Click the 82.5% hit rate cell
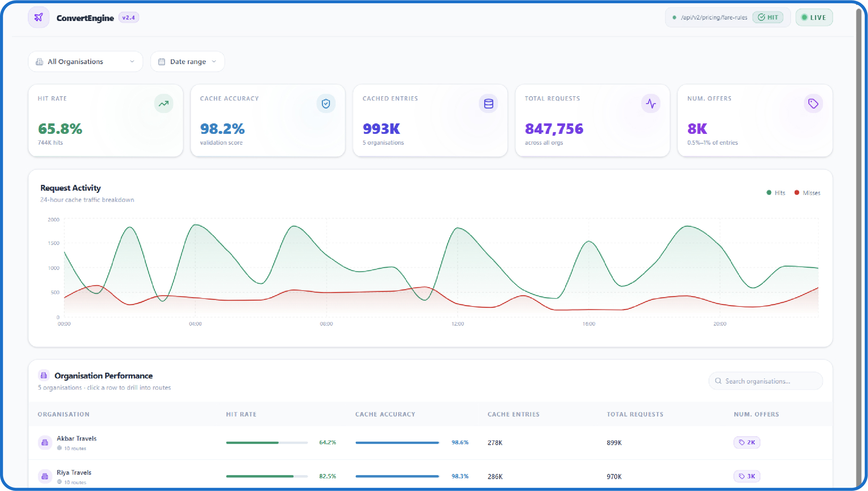 click(x=328, y=477)
